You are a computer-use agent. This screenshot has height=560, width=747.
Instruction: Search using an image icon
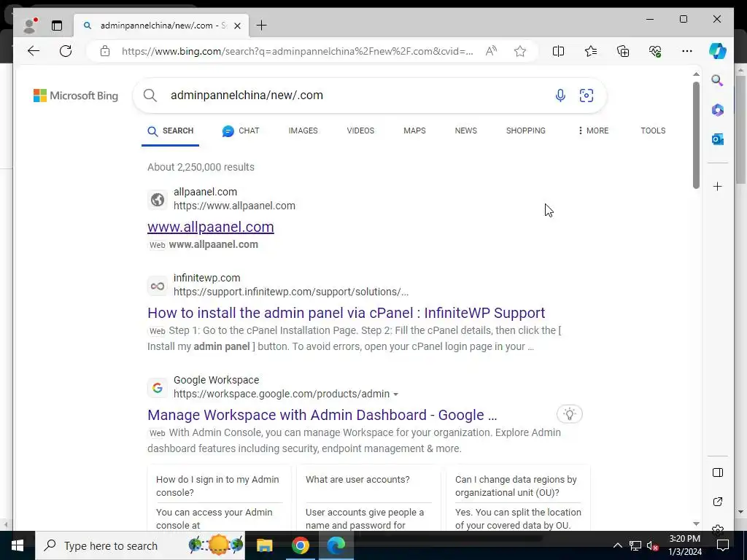[x=587, y=96]
